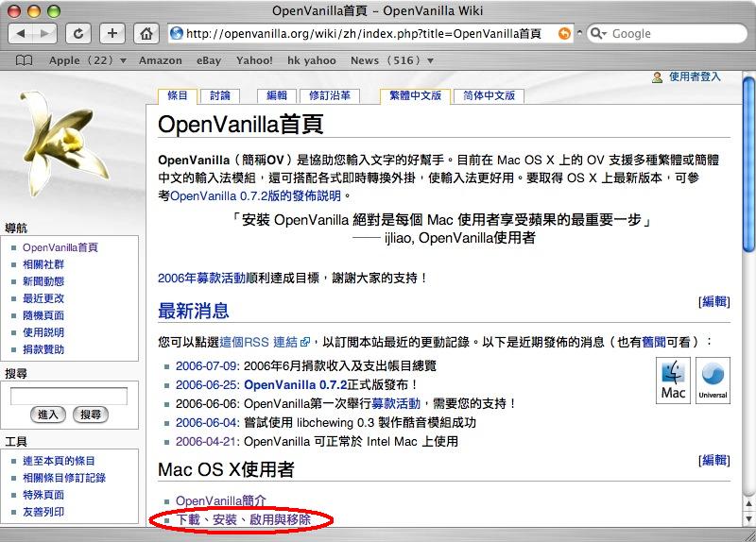Viewport: 756px width, 542px height.
Task: Click the 進入 go button
Action: click(x=48, y=415)
